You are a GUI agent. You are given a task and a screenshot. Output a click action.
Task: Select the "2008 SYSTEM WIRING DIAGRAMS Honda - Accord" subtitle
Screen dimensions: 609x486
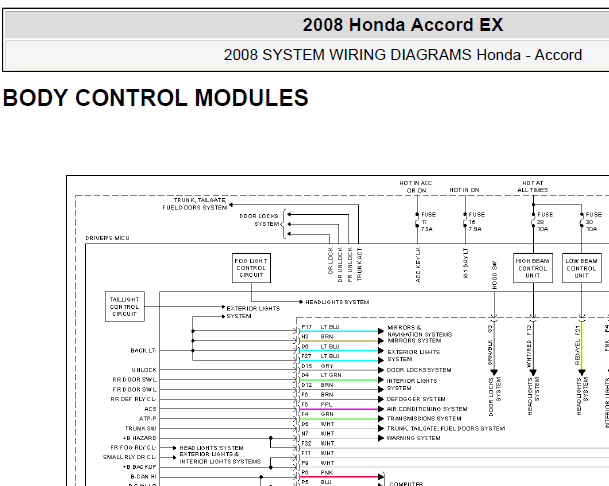coord(403,55)
